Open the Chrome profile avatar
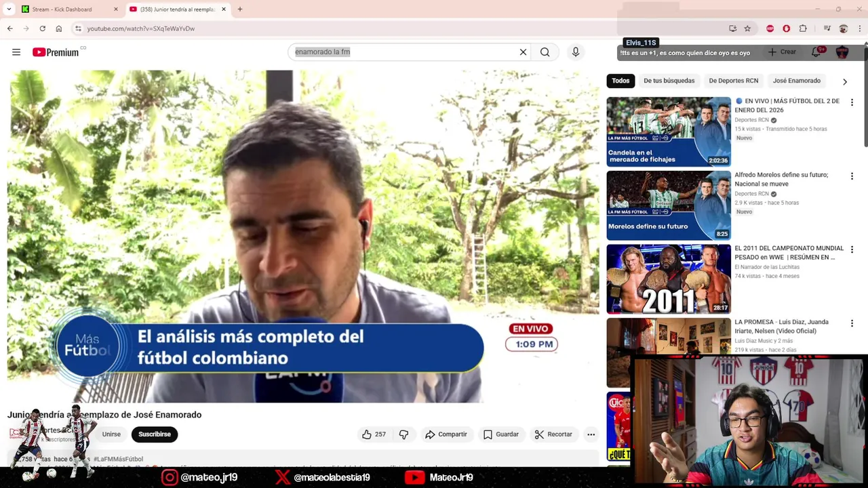This screenshot has width=868, height=488. [843, 28]
